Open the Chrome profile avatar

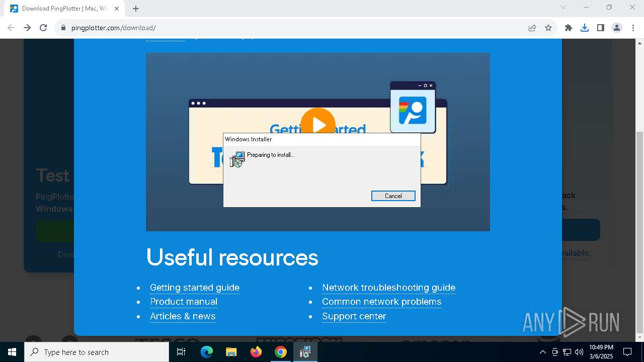click(x=617, y=28)
